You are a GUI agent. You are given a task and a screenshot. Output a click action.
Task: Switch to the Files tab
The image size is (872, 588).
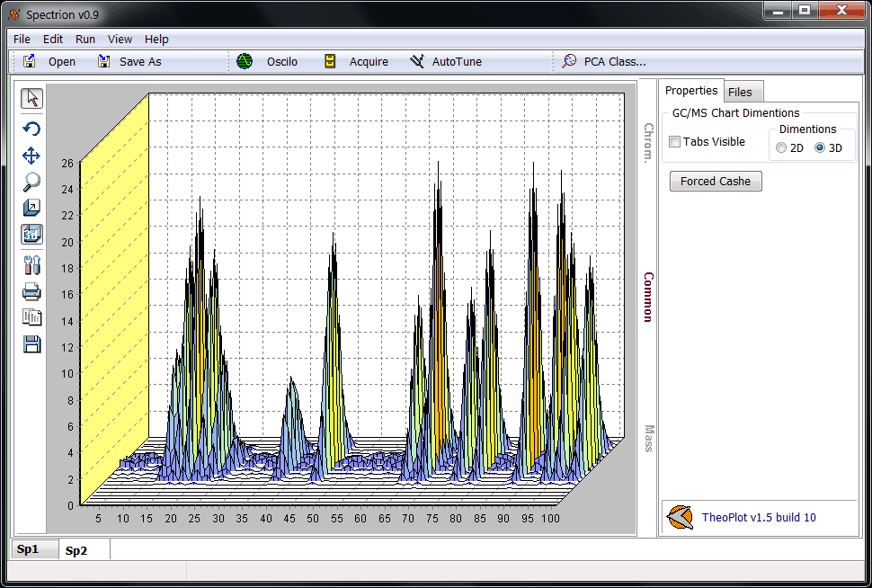[x=741, y=92]
